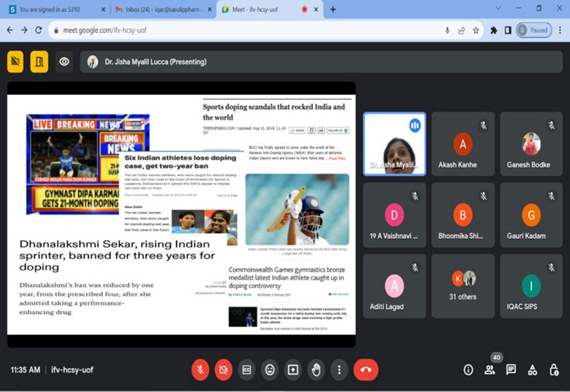Click the 11:35 AM time text
The width and height of the screenshot is (570, 392).
tap(26, 370)
